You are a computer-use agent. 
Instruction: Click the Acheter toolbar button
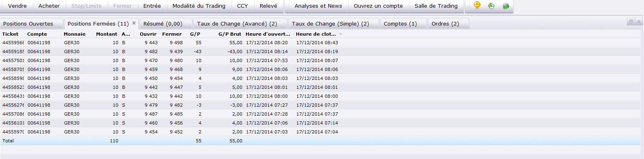49,6
